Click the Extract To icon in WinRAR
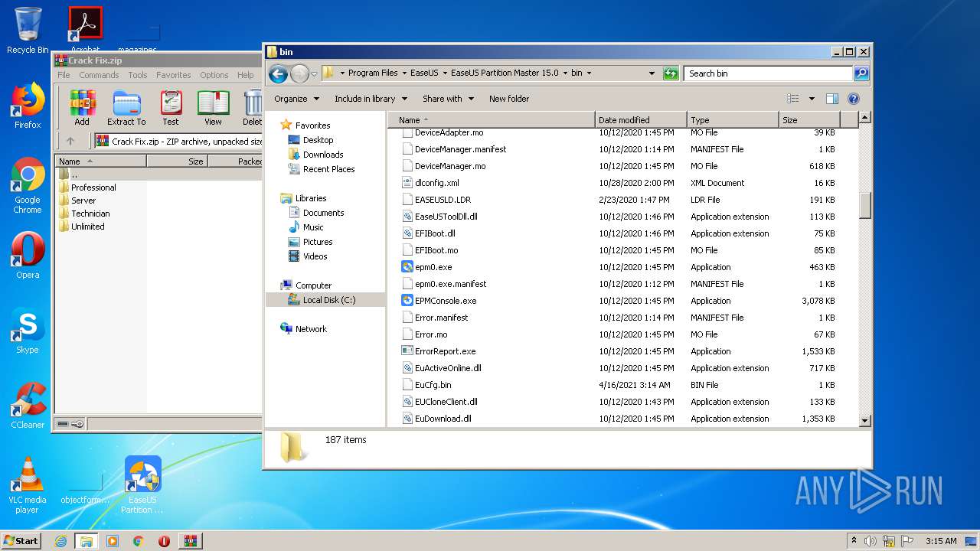The height and width of the screenshot is (551, 980). (x=126, y=108)
